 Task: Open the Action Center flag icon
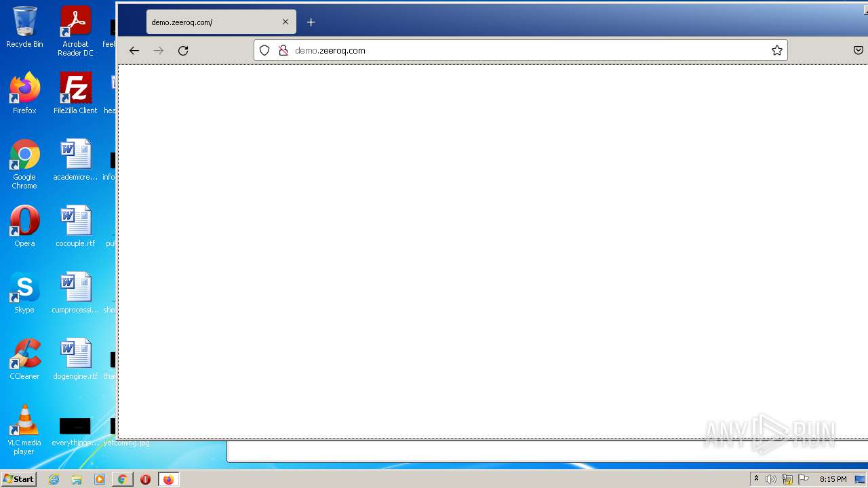tap(804, 479)
